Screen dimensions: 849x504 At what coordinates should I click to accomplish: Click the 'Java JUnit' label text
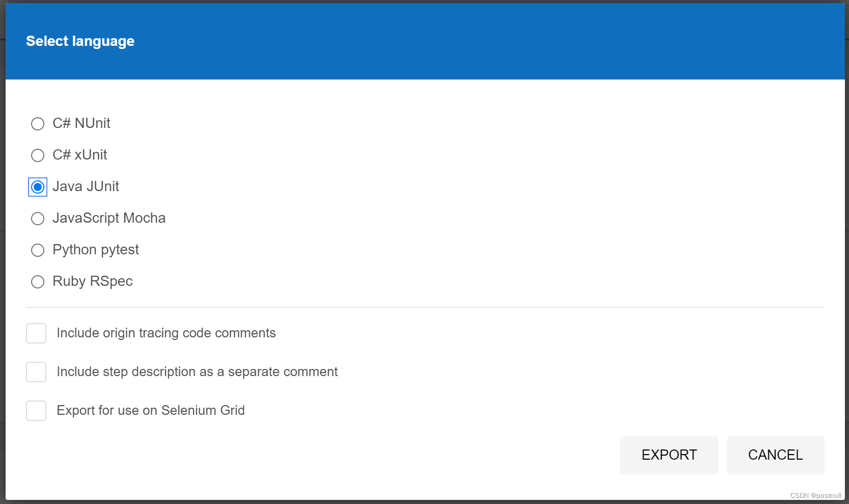[86, 187]
